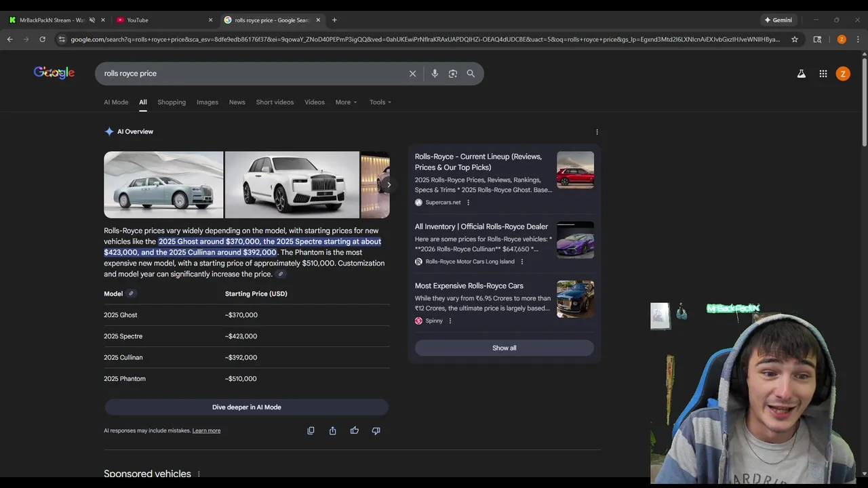This screenshot has height=488, width=868.
Task: Share the AI Overview response
Action: coord(332,430)
